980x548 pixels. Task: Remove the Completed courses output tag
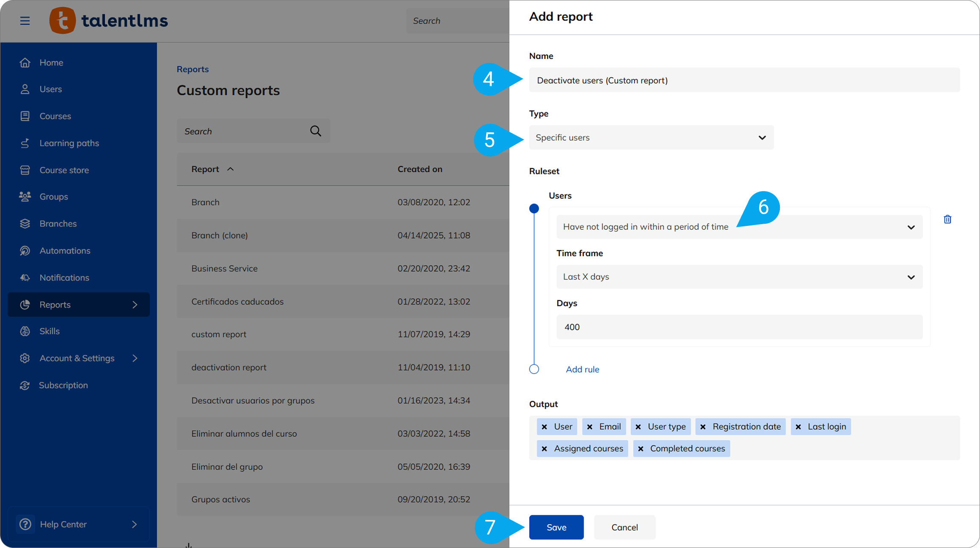tap(641, 449)
